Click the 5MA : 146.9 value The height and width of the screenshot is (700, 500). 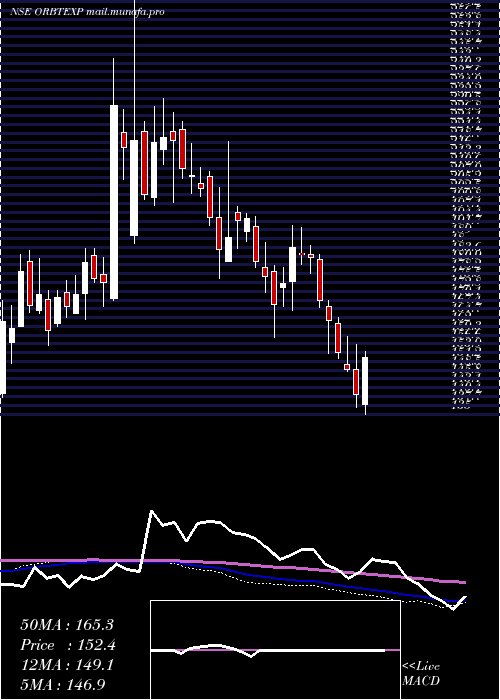pyautogui.click(x=63, y=684)
